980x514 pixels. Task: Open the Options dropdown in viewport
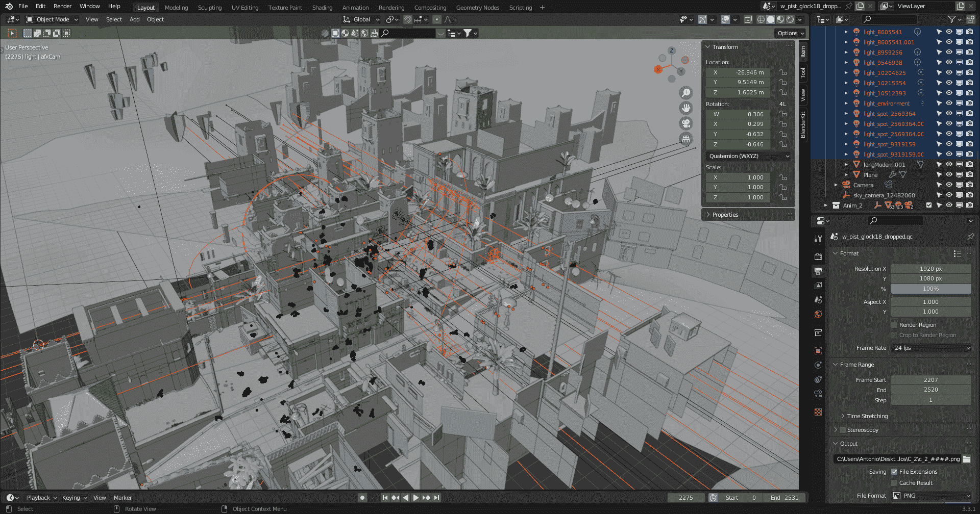tap(791, 33)
